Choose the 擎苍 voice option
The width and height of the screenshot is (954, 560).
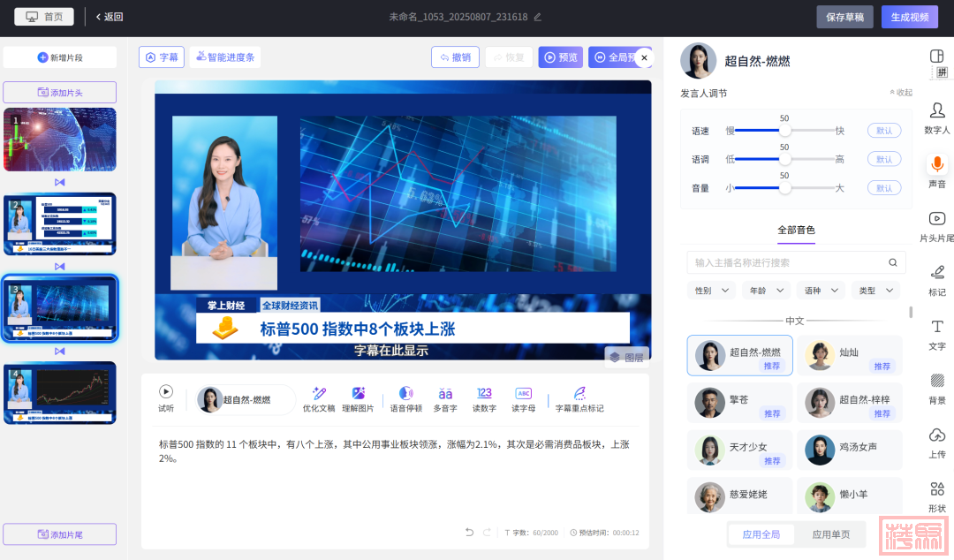(740, 403)
